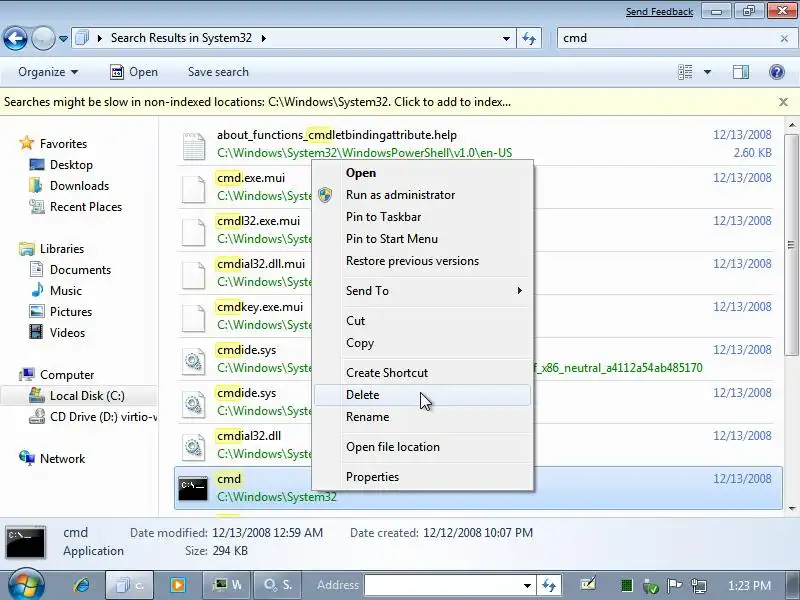Click the network tray icon
This screenshot has height=600, width=800.
(x=698, y=585)
